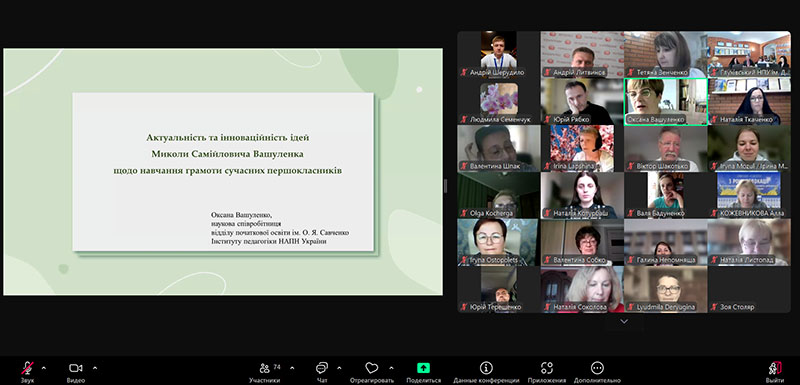Open Дополнительно more options menu

[x=597, y=372]
